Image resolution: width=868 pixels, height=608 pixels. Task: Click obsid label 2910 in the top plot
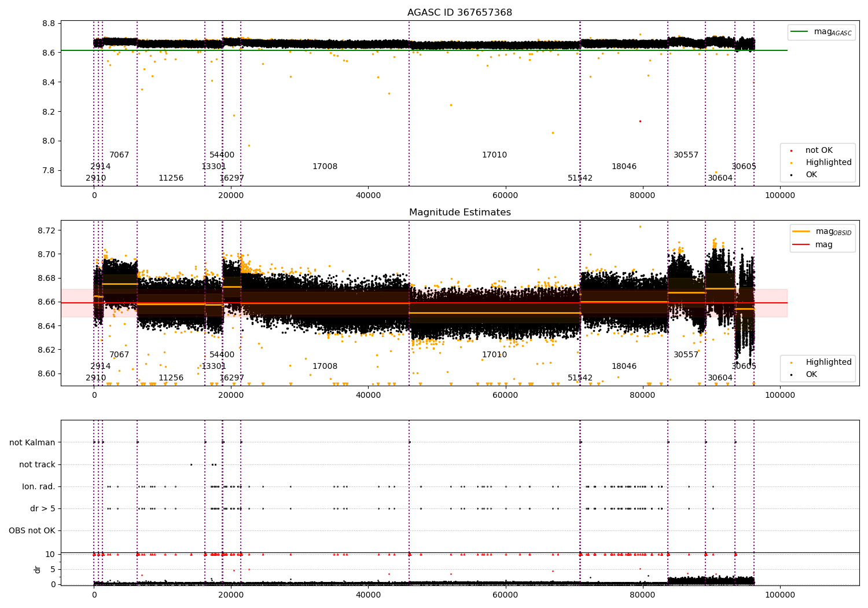point(96,178)
